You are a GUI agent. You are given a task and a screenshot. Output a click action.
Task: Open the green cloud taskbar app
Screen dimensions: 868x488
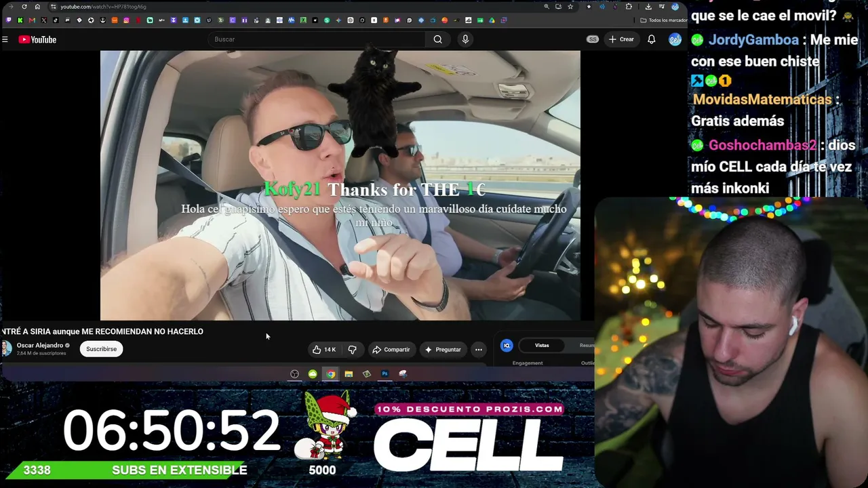[313, 374]
